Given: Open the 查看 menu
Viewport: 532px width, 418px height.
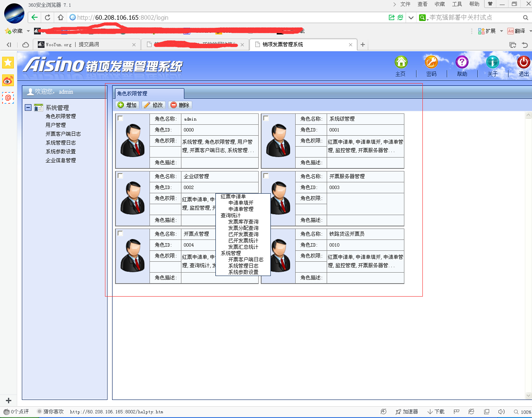Looking at the screenshot, I should 422,4.
